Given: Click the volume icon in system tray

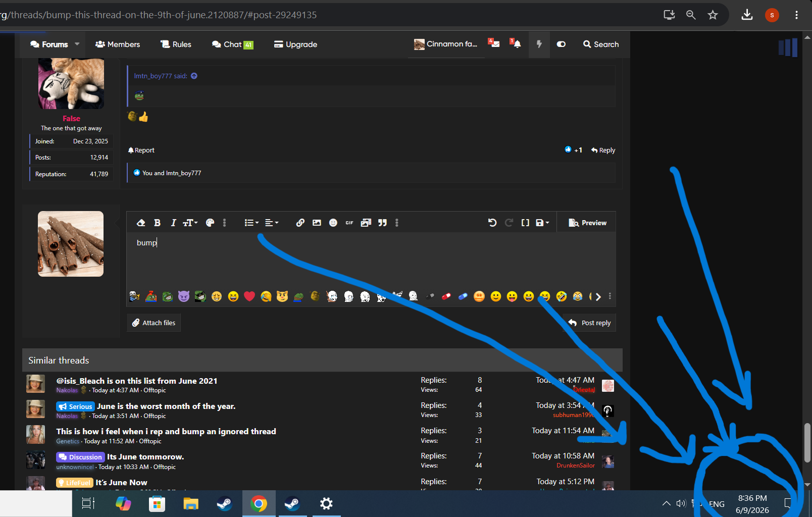Looking at the screenshot, I should (681, 503).
